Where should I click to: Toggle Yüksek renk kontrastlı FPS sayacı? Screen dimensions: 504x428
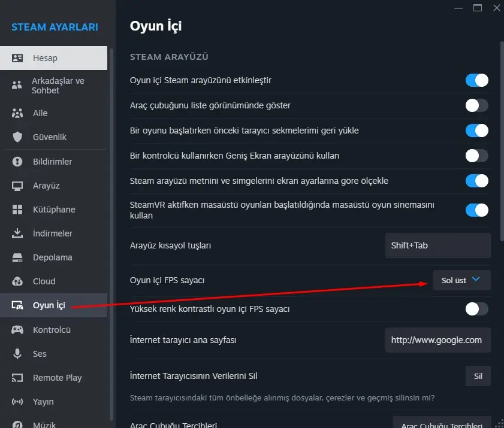[x=477, y=309]
